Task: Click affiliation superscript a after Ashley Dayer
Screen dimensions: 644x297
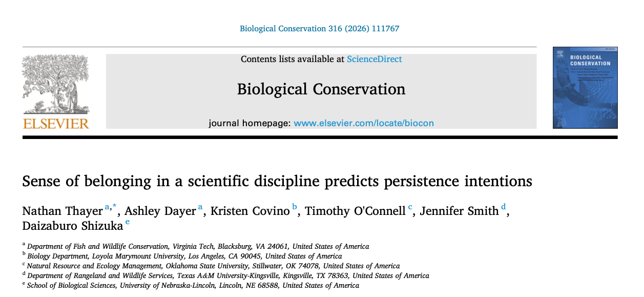Action: pyautogui.click(x=200, y=207)
